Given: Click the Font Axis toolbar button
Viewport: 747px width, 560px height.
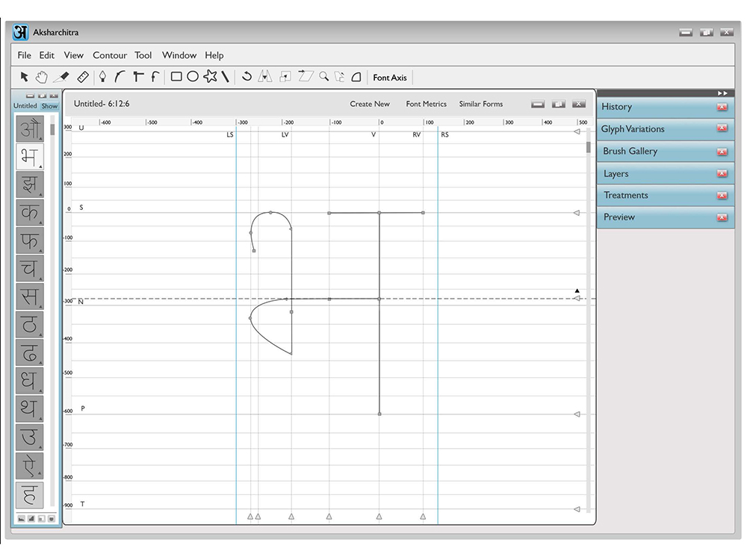Looking at the screenshot, I should [x=390, y=78].
